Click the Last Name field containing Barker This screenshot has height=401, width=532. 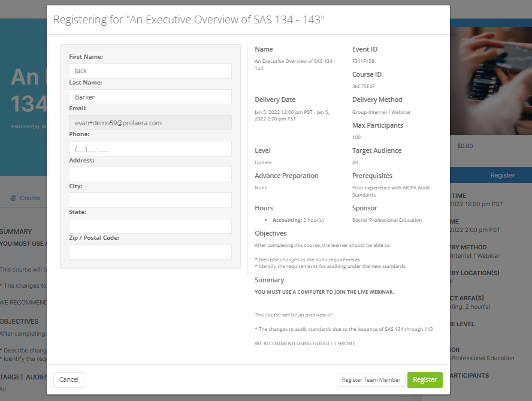tap(150, 97)
